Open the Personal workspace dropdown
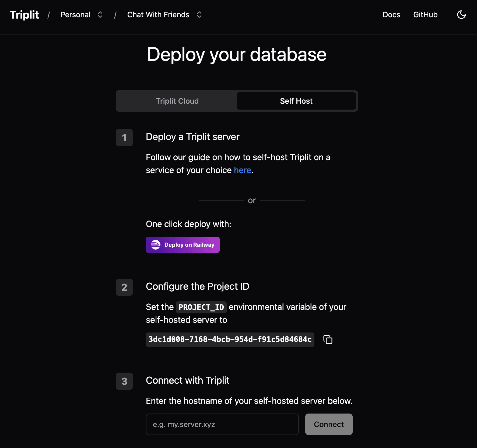The image size is (477, 448). [x=82, y=15]
